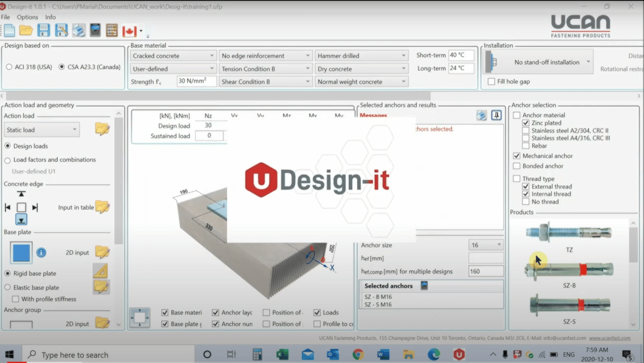The height and width of the screenshot is (363, 644).
Task: Select the top concrete edge icon
Action: (x=21, y=194)
